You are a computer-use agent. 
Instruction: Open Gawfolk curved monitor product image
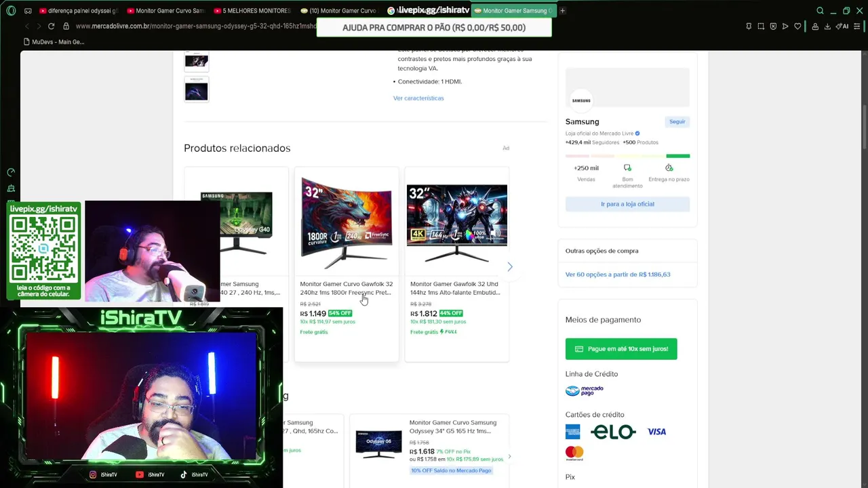[347, 222]
